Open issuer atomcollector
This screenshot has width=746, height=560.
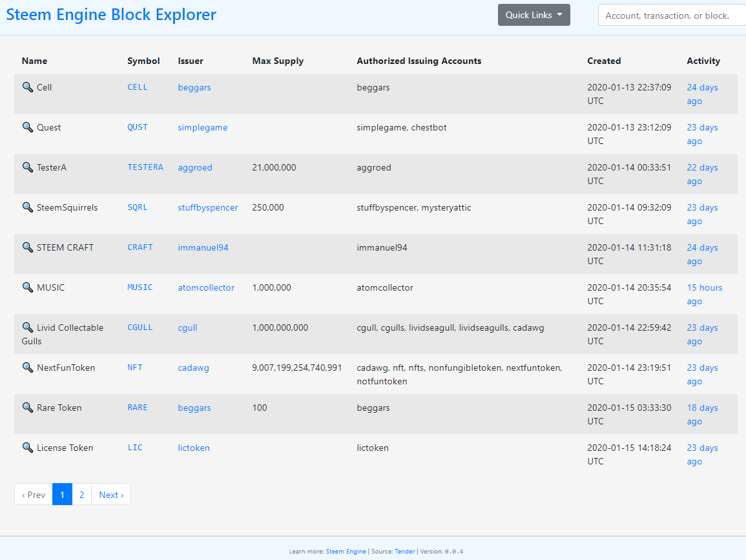(x=206, y=287)
